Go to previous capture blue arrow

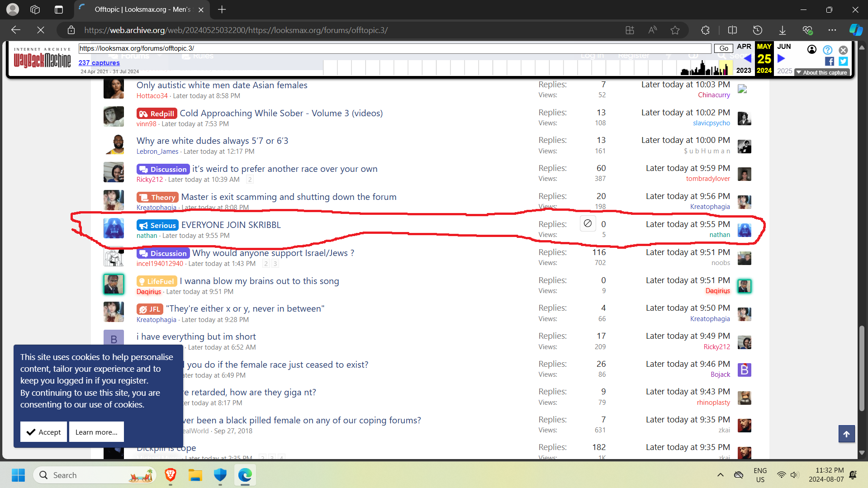pos(747,59)
